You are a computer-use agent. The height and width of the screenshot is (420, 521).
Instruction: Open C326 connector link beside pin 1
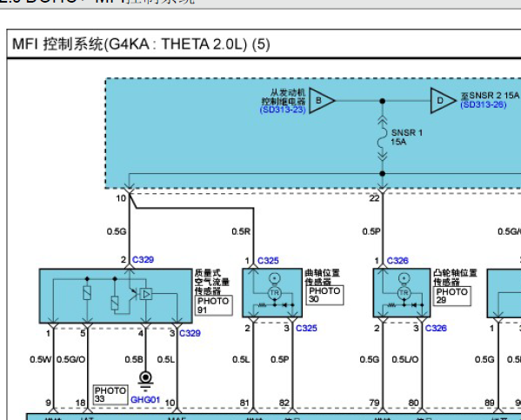tap(397, 261)
